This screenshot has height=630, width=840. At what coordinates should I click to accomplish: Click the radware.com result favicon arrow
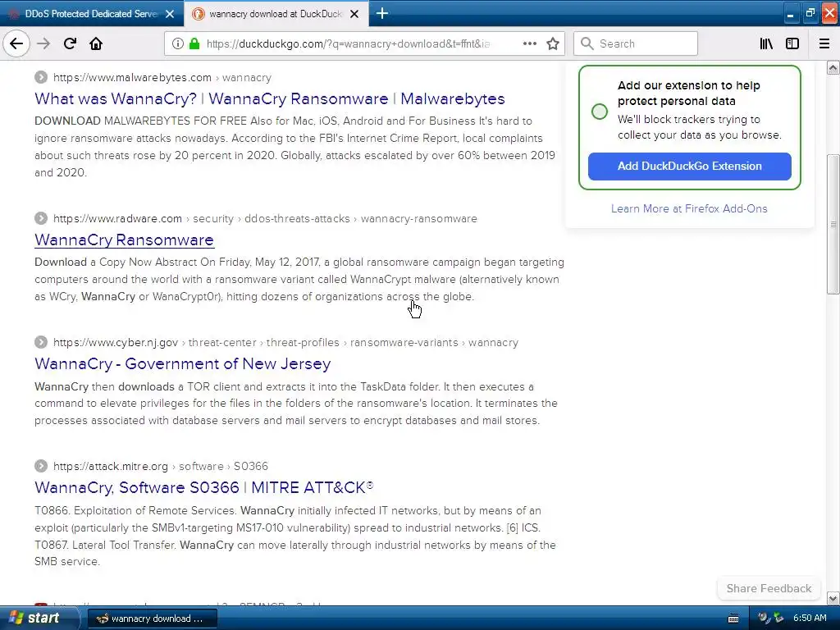pyautogui.click(x=41, y=218)
